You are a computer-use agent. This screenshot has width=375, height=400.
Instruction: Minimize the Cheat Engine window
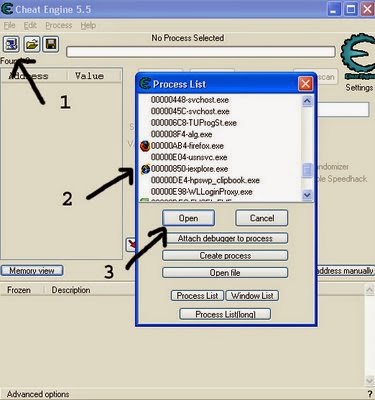point(334,9)
